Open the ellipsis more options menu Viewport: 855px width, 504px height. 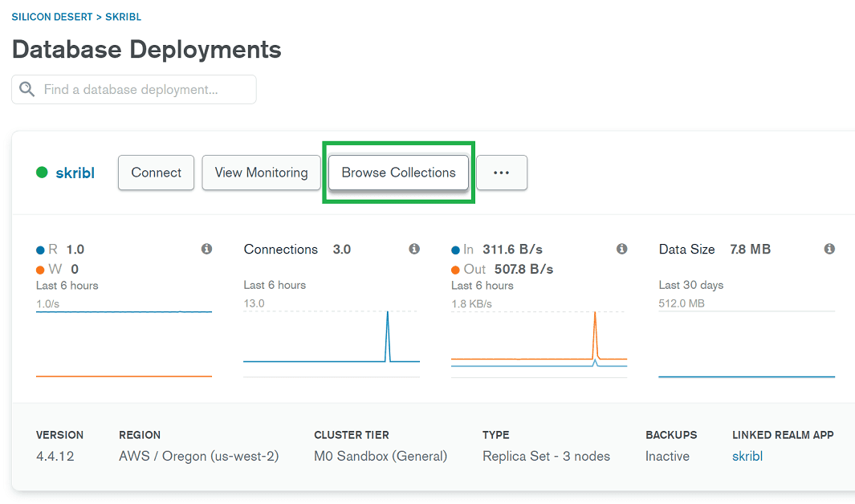[x=502, y=173]
